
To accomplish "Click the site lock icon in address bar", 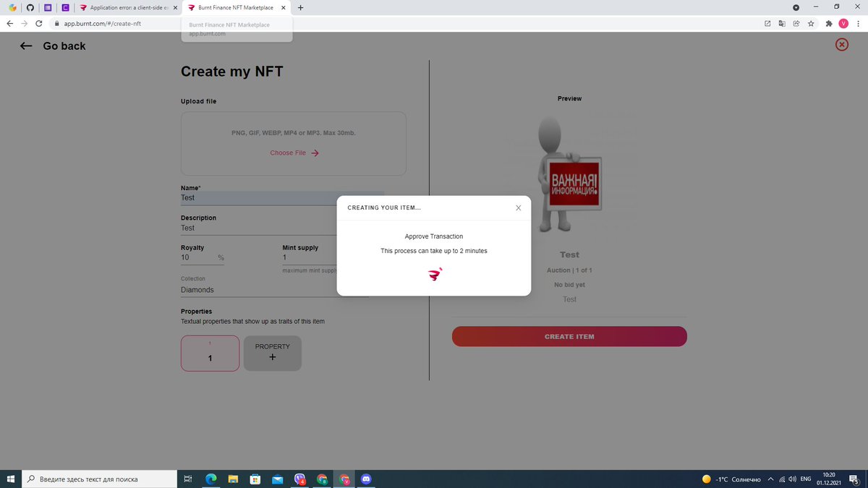I will [56, 23].
